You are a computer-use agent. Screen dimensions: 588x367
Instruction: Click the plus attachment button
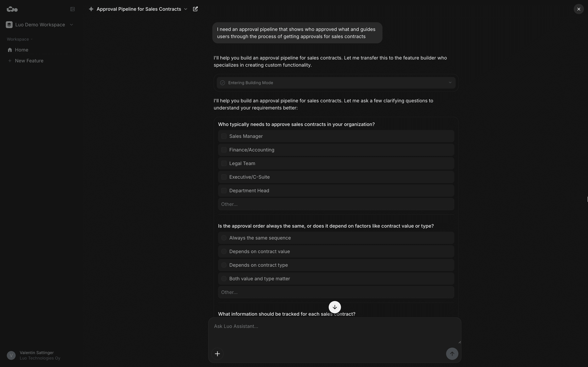217,354
